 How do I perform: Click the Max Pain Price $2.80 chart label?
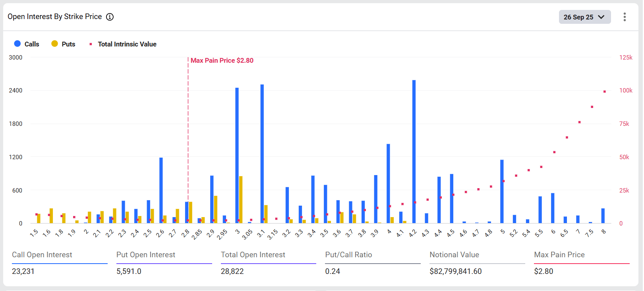coord(222,60)
